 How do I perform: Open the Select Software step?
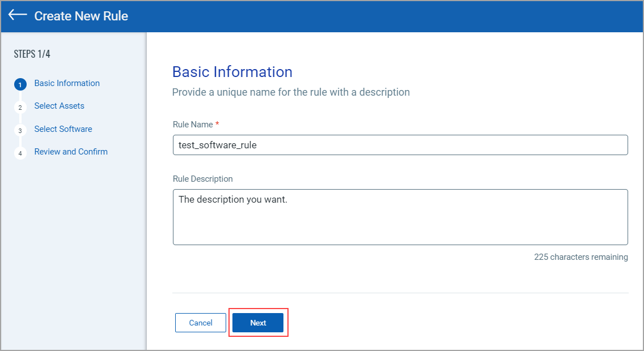tap(63, 129)
